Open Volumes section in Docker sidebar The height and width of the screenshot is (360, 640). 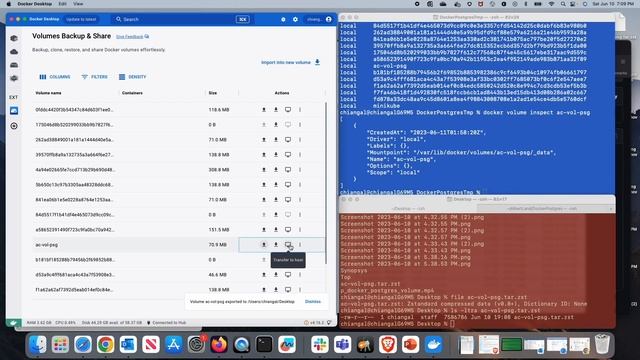pos(14,65)
